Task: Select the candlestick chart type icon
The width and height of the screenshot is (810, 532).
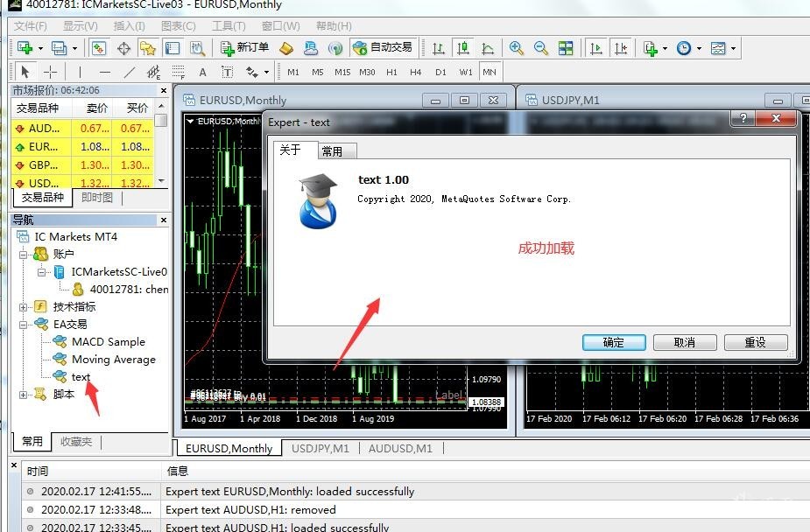Action: 463,48
